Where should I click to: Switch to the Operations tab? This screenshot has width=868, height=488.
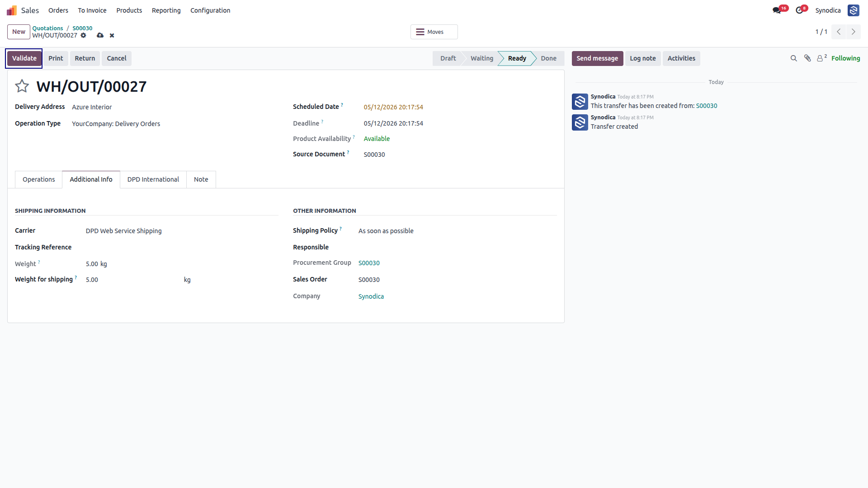click(38, 179)
